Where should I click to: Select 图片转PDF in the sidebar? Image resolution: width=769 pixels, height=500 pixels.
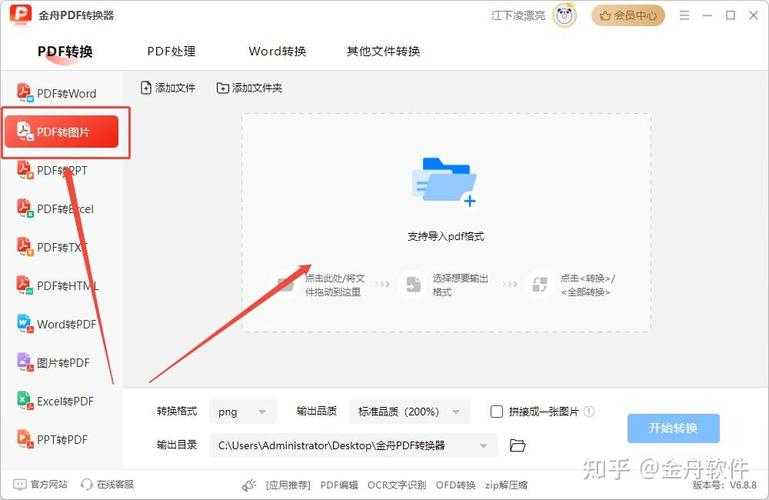(60, 362)
